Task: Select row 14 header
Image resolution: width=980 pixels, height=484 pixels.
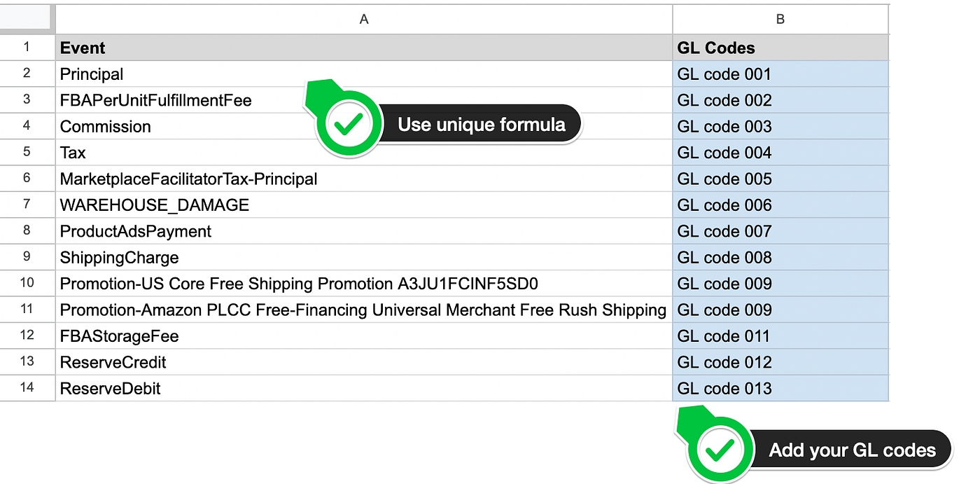Action: 27,388
